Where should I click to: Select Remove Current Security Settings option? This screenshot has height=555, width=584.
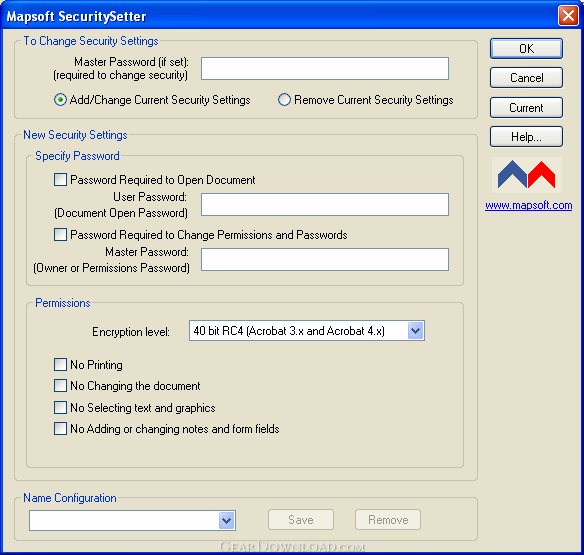pos(284,100)
